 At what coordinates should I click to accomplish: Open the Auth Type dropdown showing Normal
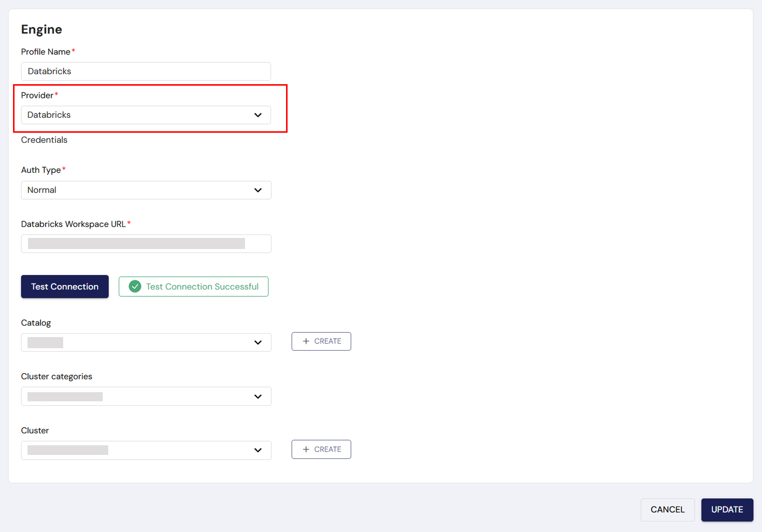coord(145,190)
